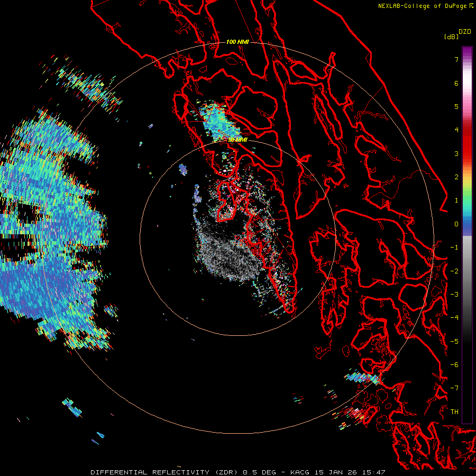Click the 4 tick label on the color scale
Image resolution: width=476 pixels, height=476 pixels.
point(456,130)
